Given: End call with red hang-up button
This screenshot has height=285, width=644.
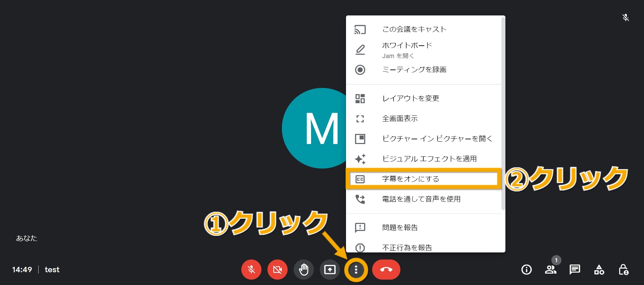Looking at the screenshot, I should point(386,270).
